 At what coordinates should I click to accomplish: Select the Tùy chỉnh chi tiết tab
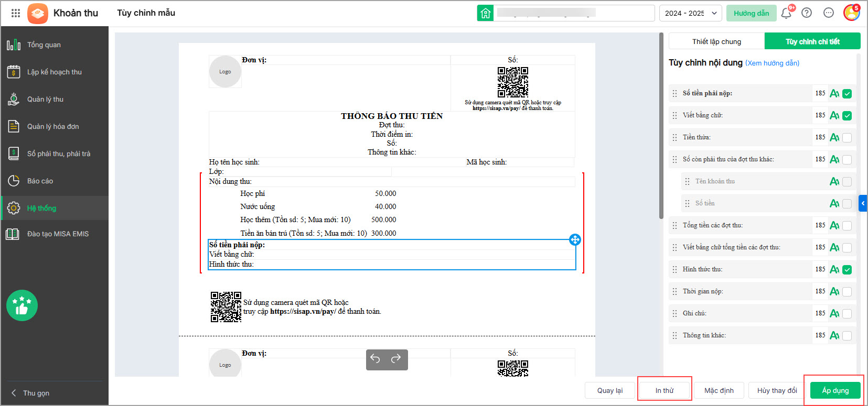pyautogui.click(x=812, y=41)
